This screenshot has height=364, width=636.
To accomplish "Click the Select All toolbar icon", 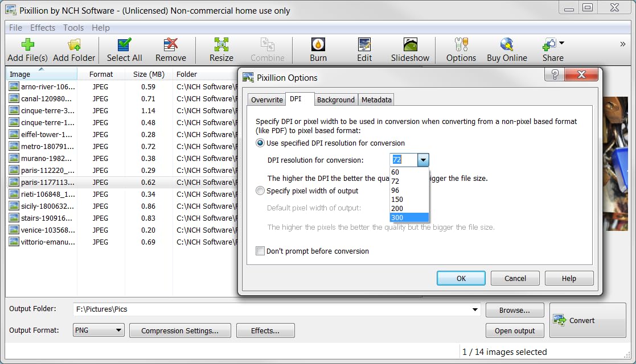I will coord(124,44).
